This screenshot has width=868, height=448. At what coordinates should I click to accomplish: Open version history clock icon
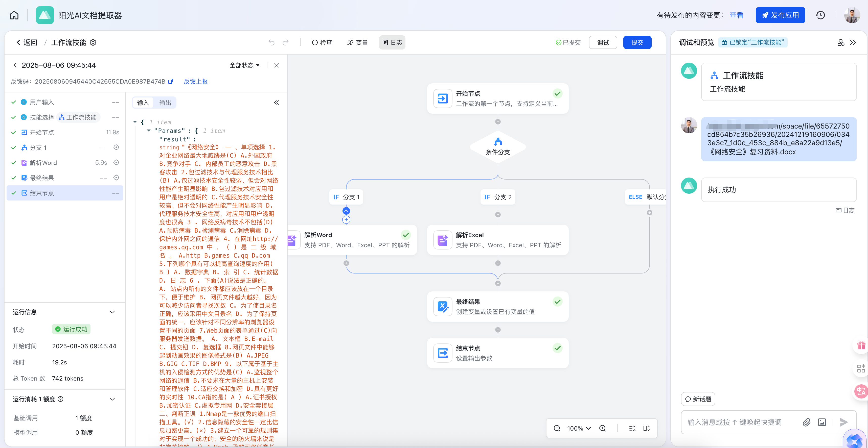click(820, 15)
